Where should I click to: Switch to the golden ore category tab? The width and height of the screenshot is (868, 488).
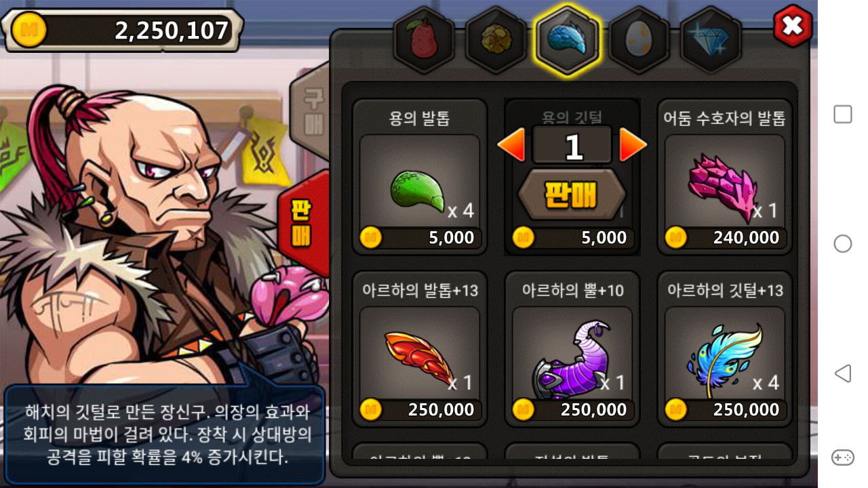point(495,39)
